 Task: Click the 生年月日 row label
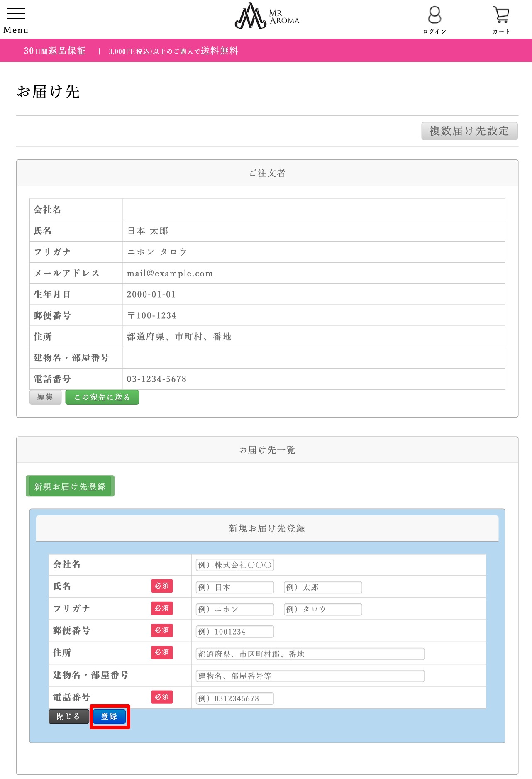click(52, 294)
